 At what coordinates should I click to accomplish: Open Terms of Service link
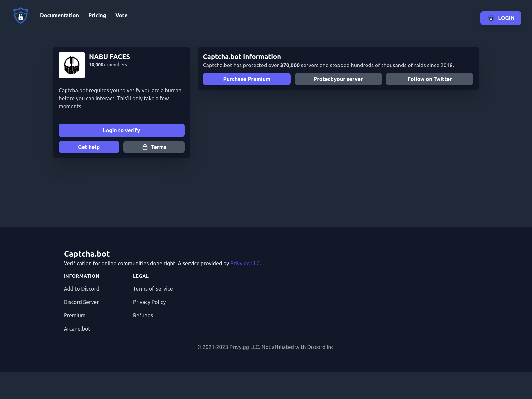[x=153, y=289]
